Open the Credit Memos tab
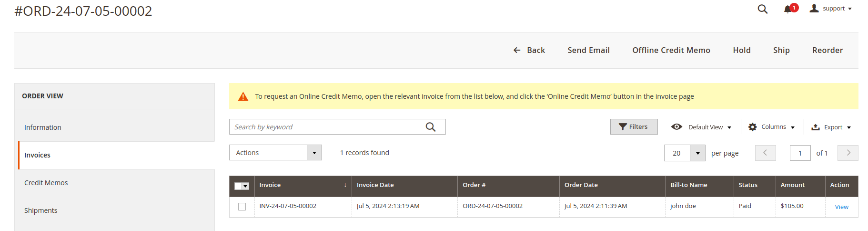The image size is (868, 231). click(46, 183)
